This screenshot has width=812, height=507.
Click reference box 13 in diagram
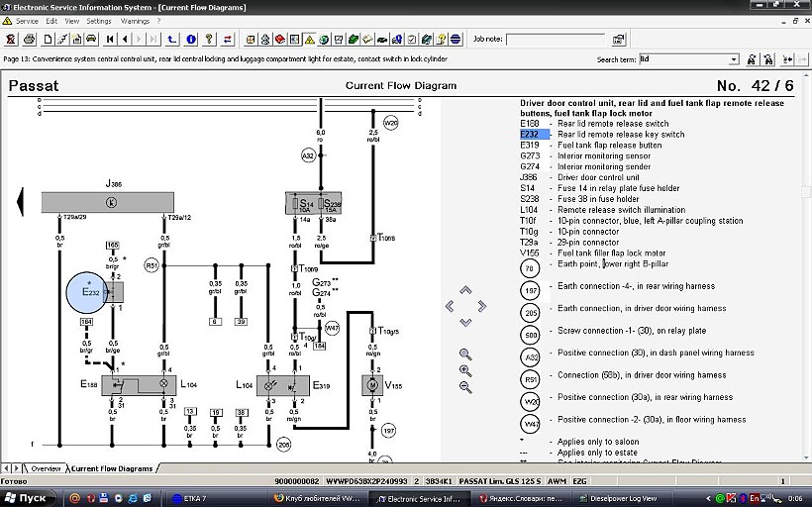190,411
